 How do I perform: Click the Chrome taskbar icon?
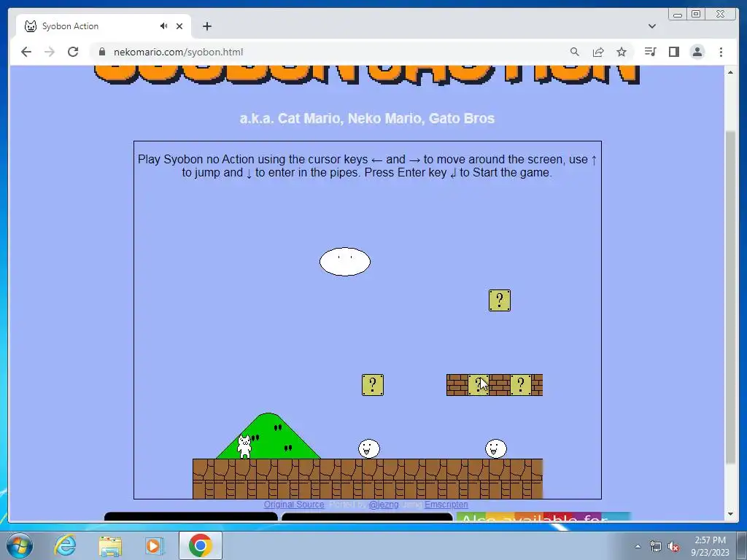click(200, 545)
